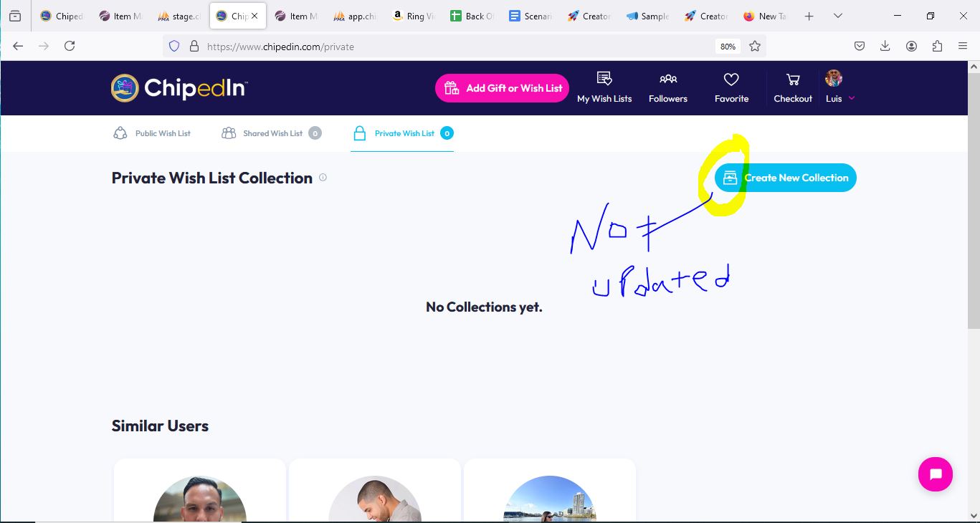Click the scrollbar down arrow
This screenshot has height=523, width=980.
[974, 515]
